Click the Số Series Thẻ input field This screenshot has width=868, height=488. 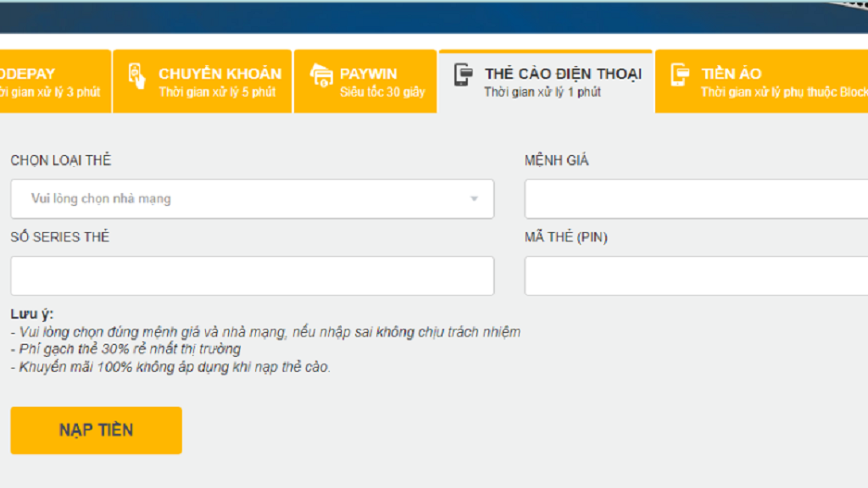click(x=252, y=276)
